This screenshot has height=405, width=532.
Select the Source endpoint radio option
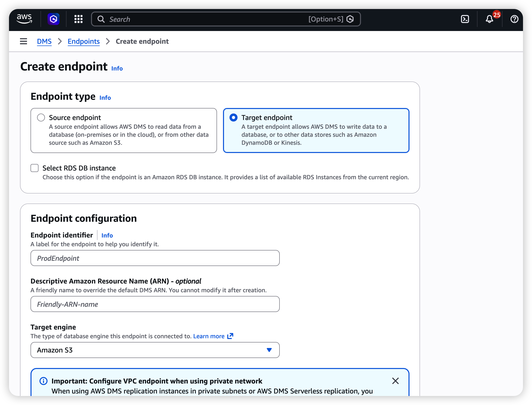coord(41,117)
